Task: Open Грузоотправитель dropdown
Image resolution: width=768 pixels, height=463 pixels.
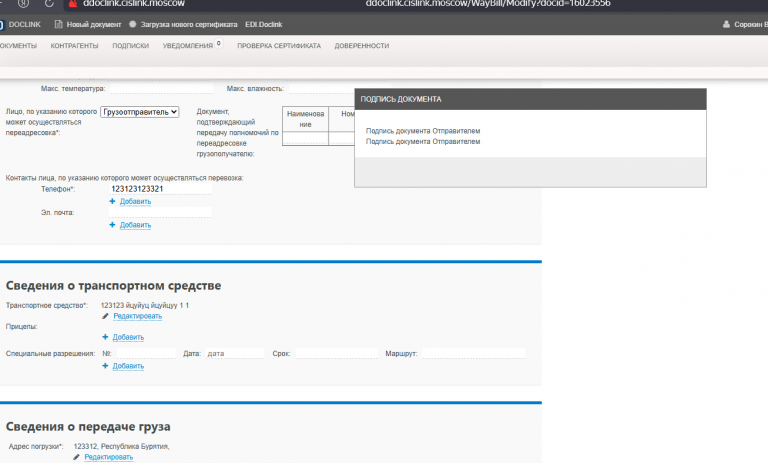Action: [x=140, y=112]
